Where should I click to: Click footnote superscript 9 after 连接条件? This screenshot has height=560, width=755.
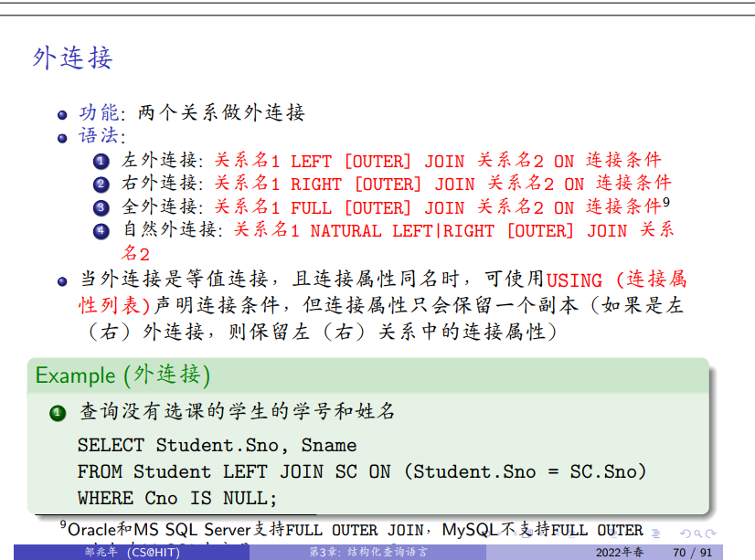tap(666, 202)
